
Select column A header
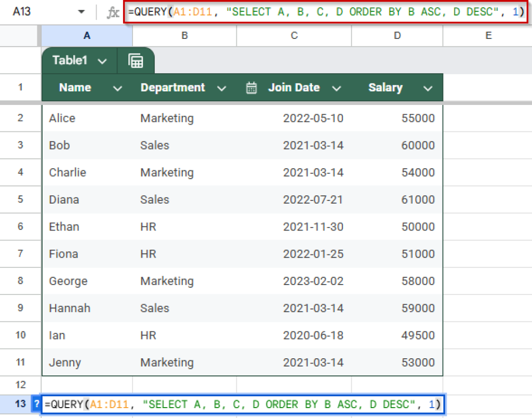click(x=86, y=36)
